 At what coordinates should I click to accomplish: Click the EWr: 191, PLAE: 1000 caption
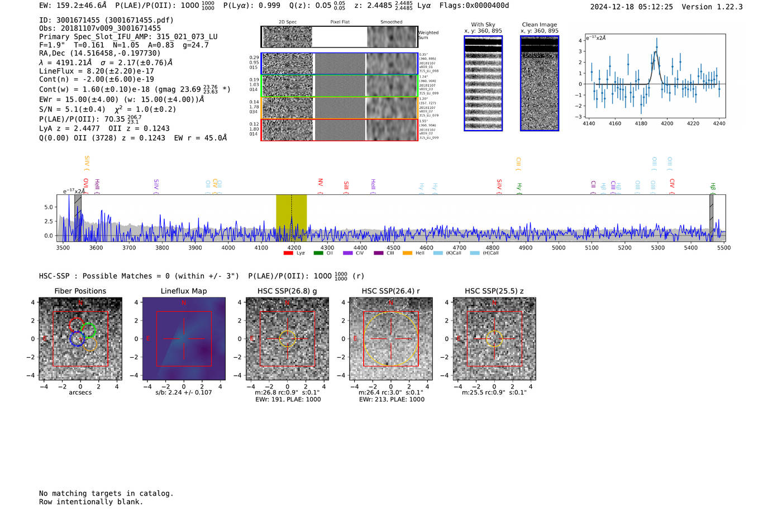[288, 400]
